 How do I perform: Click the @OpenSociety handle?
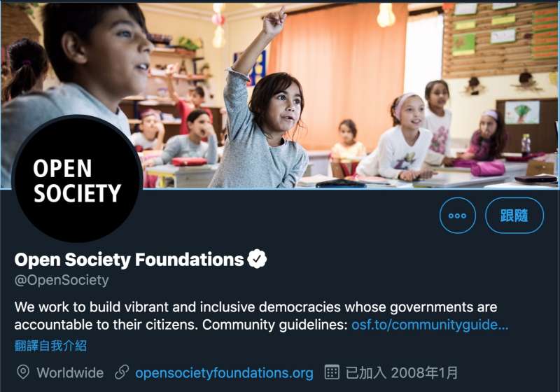pos(62,280)
